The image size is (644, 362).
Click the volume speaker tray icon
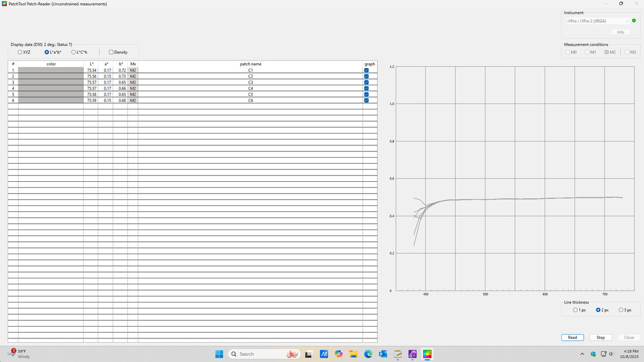[611, 354]
